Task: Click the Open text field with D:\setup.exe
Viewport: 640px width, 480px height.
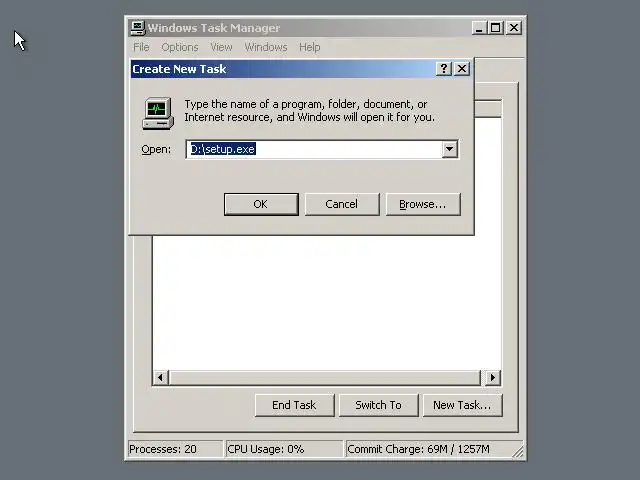Action: click(x=314, y=149)
